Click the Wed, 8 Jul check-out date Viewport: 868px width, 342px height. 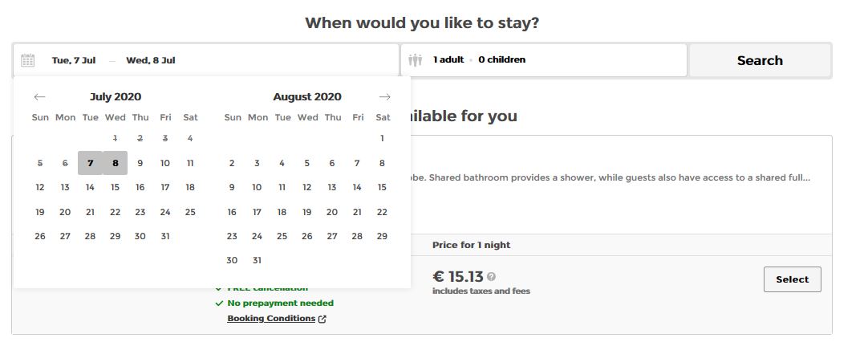click(151, 60)
